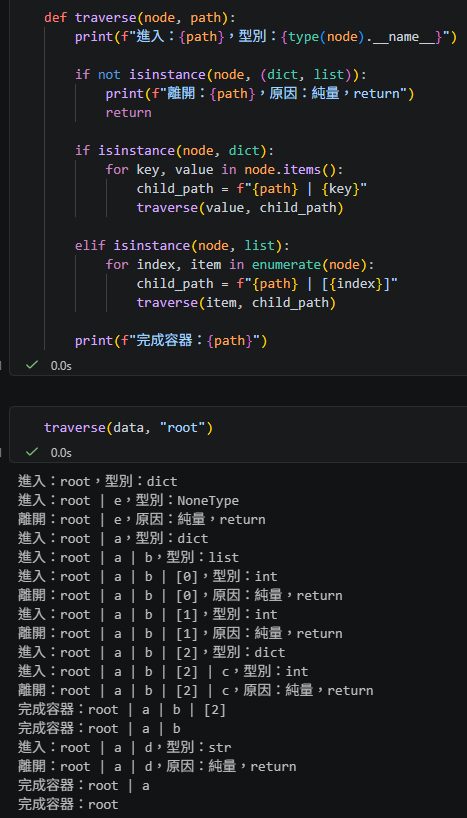Click output line '進入：root | a | b，型別：list'
Screen dimensions: 467x818
pyautogui.click(x=128, y=557)
